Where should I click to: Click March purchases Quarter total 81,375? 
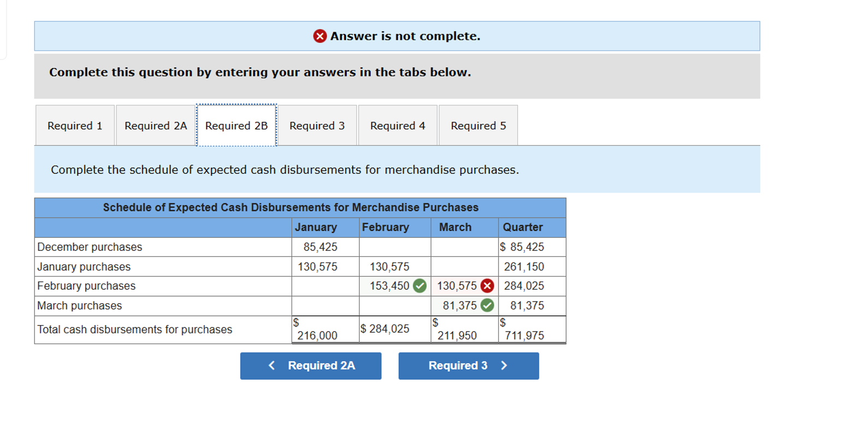[532, 305]
